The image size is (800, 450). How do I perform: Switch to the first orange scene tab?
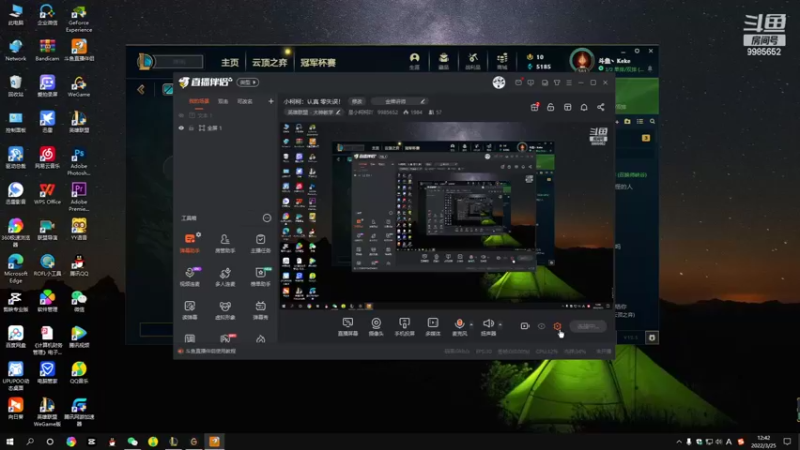[199, 101]
